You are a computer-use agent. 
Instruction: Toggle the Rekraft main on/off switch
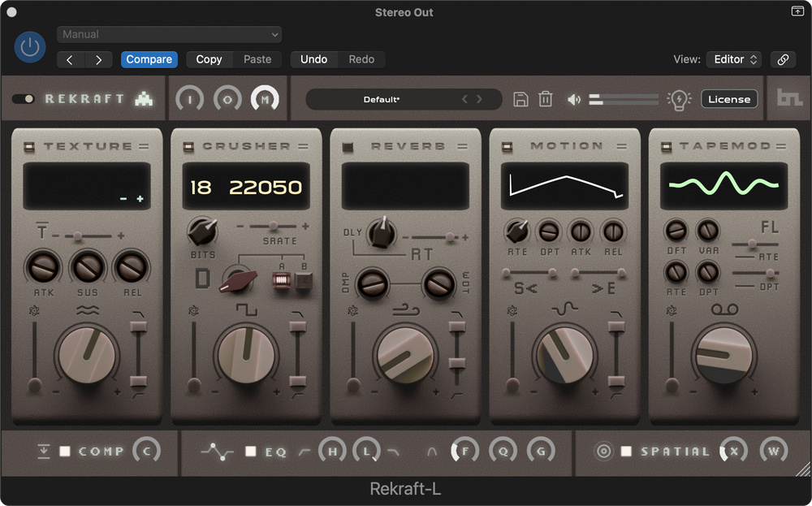(24, 99)
